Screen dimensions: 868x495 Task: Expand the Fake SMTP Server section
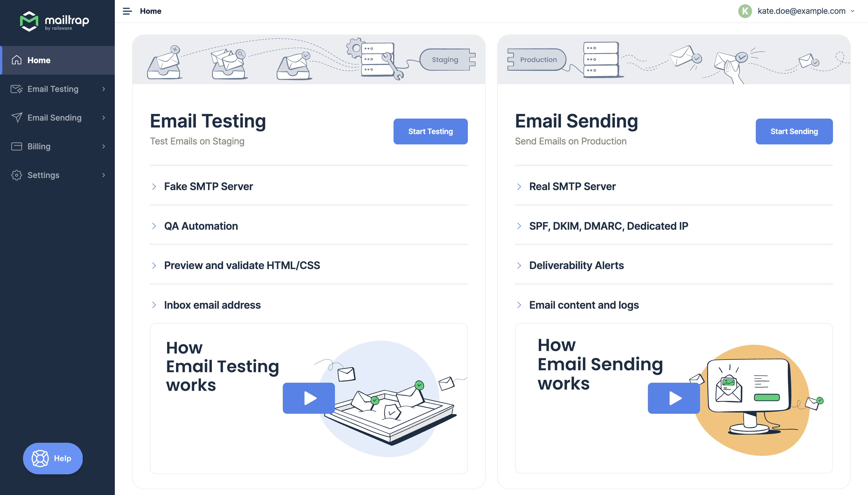208,186
